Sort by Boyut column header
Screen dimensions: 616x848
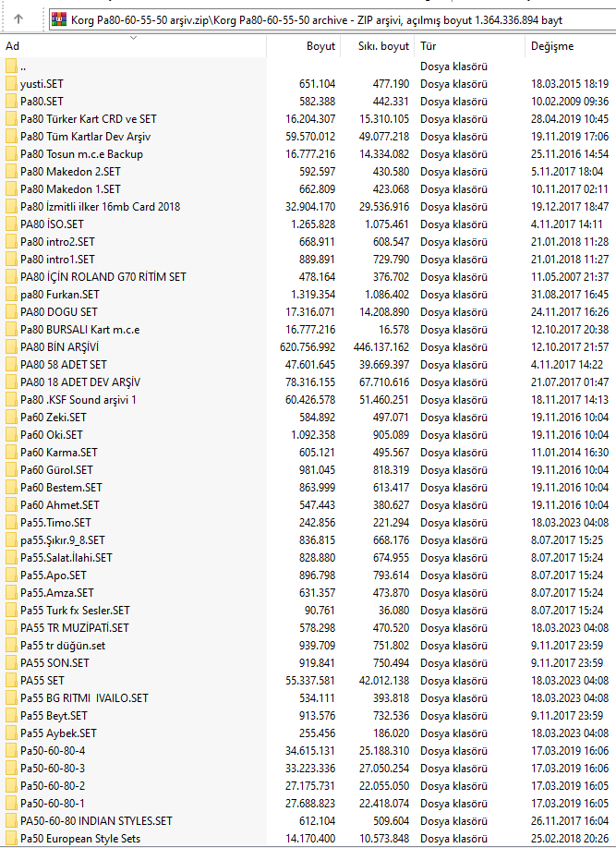(x=320, y=45)
